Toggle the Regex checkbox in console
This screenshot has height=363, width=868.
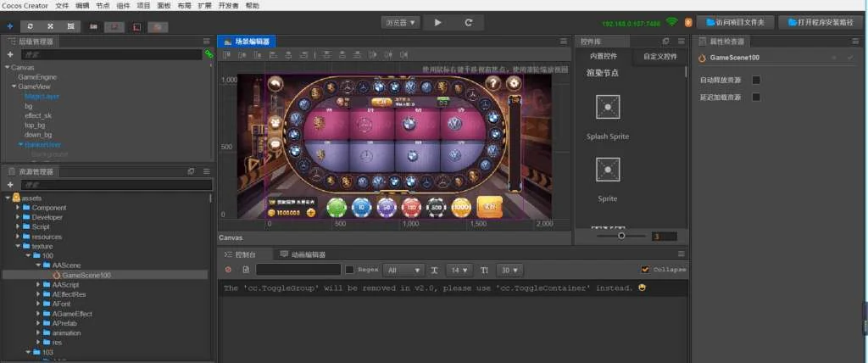click(x=350, y=270)
